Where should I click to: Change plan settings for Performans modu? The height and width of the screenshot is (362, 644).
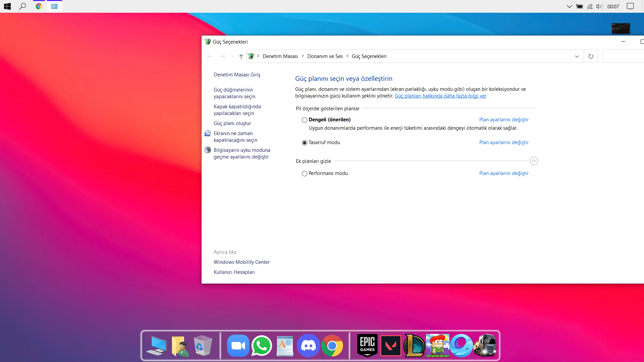pyautogui.click(x=503, y=173)
